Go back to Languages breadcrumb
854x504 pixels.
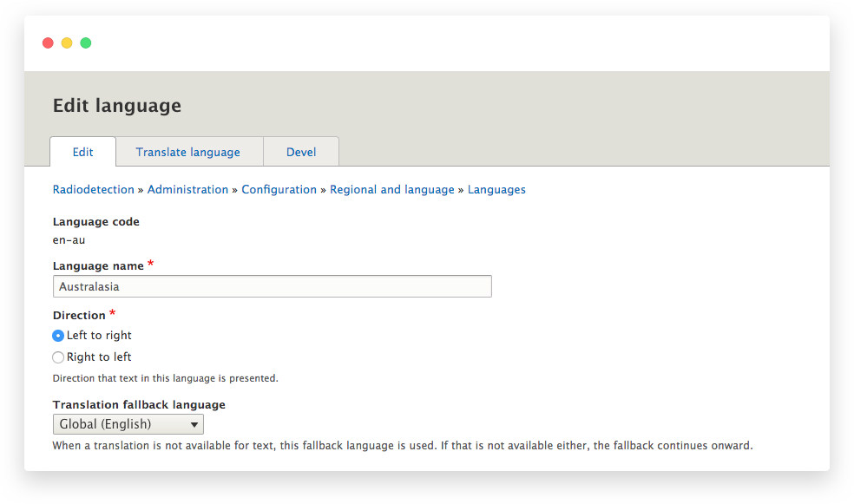tap(496, 189)
